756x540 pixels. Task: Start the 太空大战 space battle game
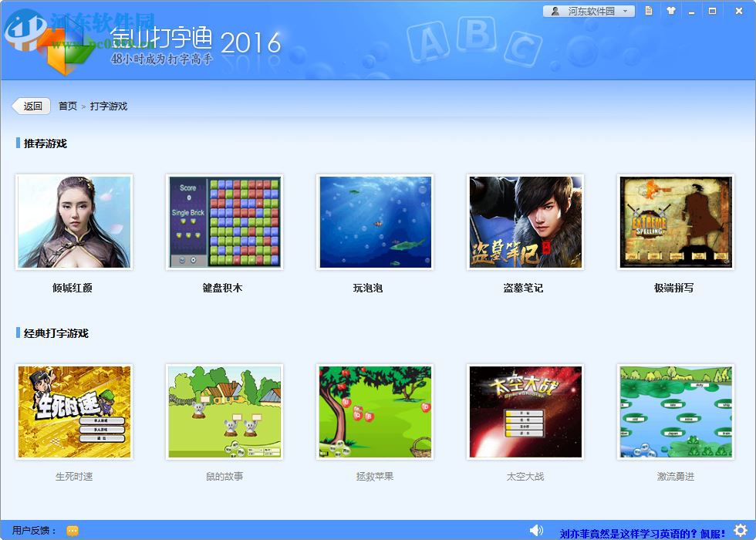coord(525,411)
